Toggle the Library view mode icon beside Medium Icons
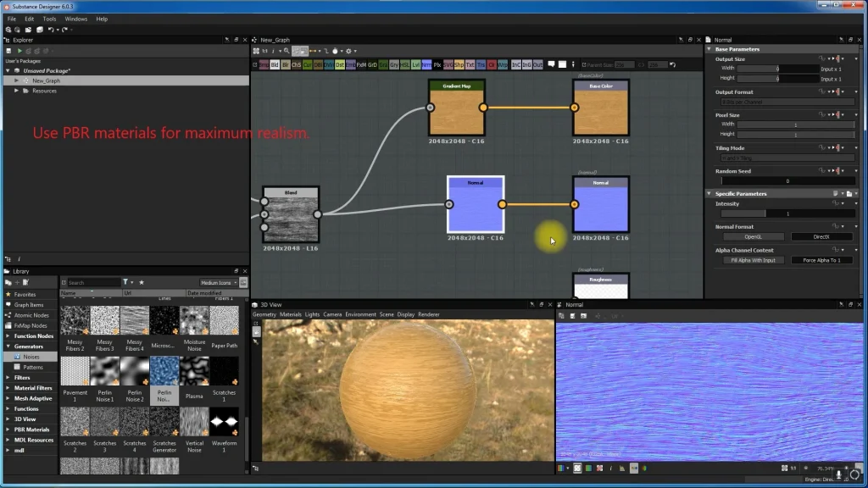This screenshot has height=488, width=868. pyautogui.click(x=243, y=282)
